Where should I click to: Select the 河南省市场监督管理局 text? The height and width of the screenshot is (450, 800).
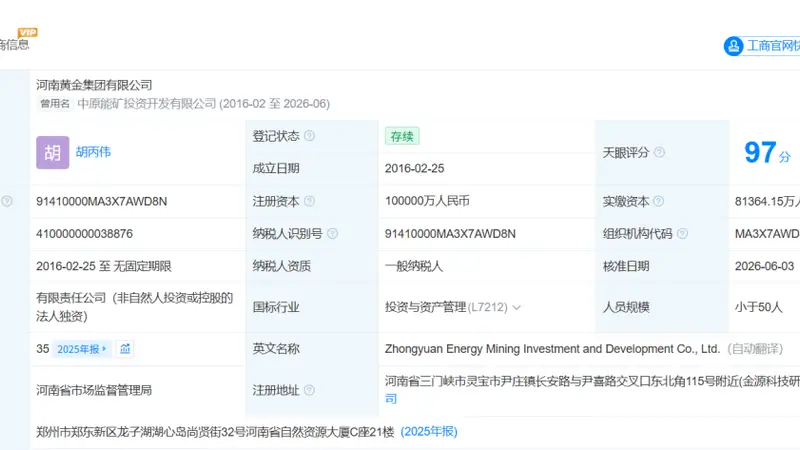94,390
